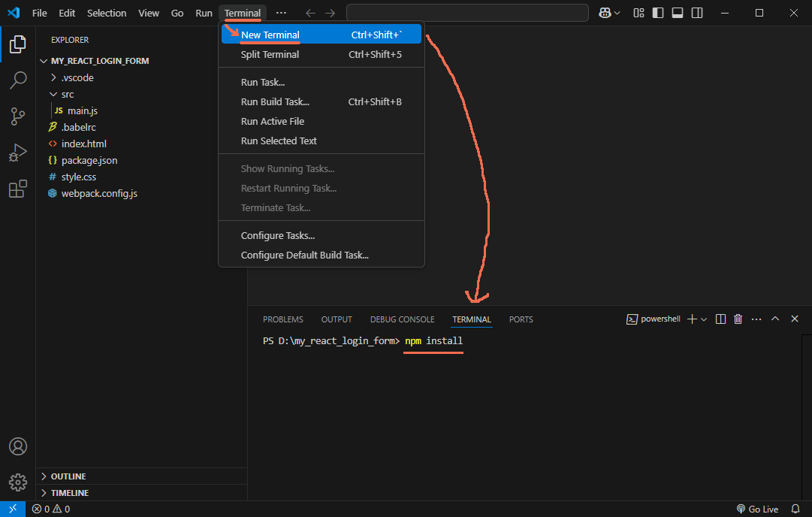Toggle the bottom panel layout button
812x517 pixels.
point(678,13)
